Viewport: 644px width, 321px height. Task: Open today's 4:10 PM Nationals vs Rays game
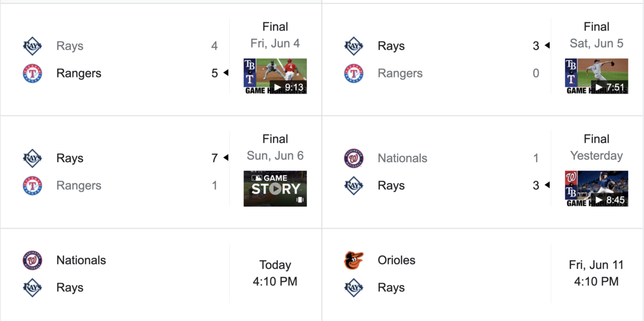coord(275,273)
